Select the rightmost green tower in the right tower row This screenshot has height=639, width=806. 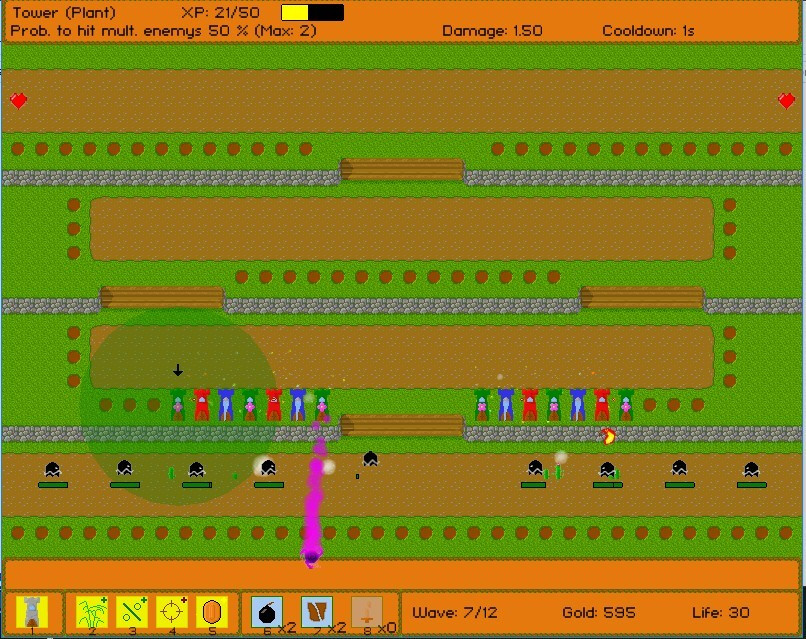626,405
